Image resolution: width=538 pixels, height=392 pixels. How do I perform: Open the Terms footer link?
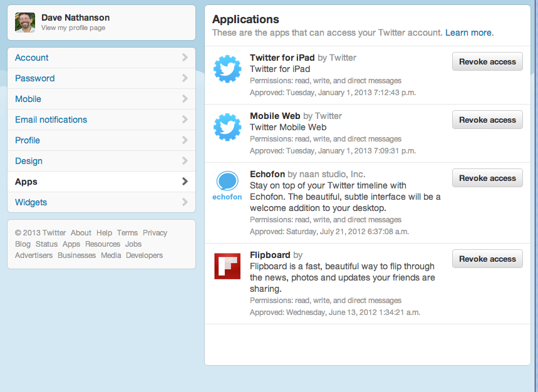click(127, 232)
